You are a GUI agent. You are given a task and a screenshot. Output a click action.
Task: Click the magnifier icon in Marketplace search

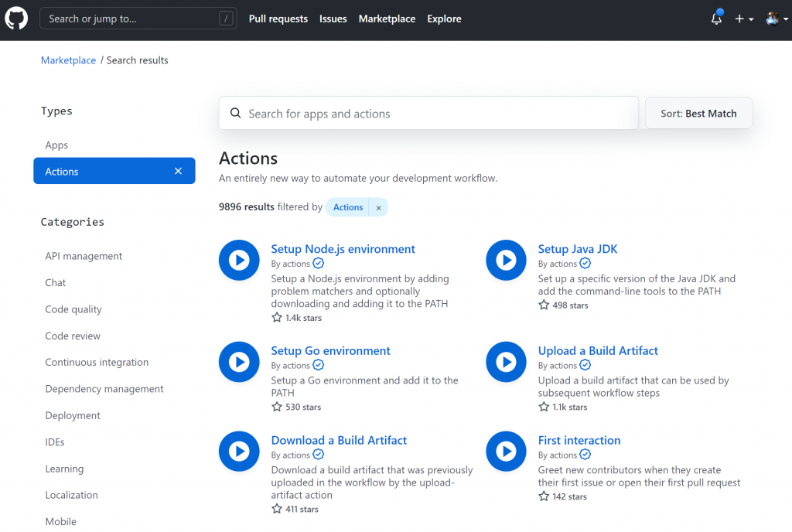[235, 113]
